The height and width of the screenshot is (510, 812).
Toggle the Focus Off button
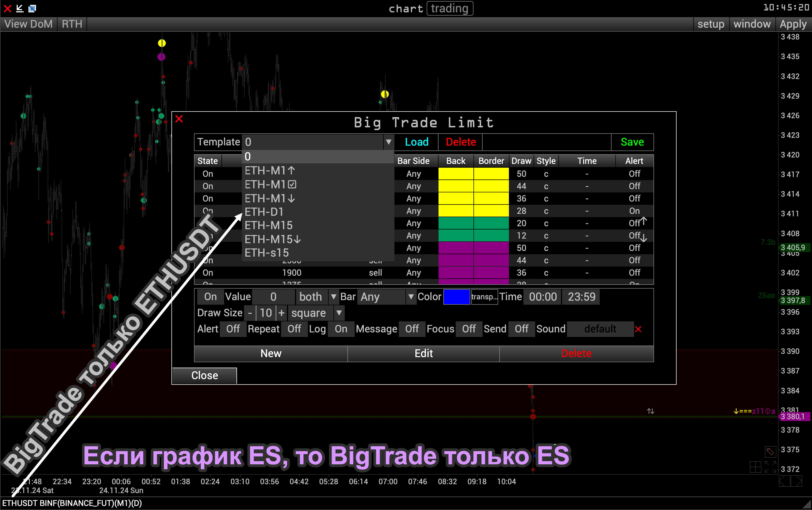click(x=469, y=329)
